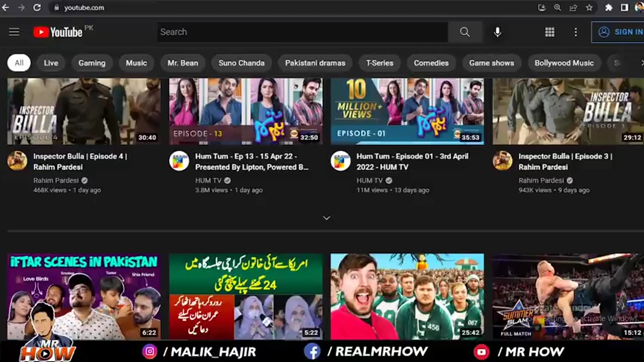The width and height of the screenshot is (644, 362).
Task: Select the Suno Chanda filter chip
Action: pyautogui.click(x=242, y=63)
